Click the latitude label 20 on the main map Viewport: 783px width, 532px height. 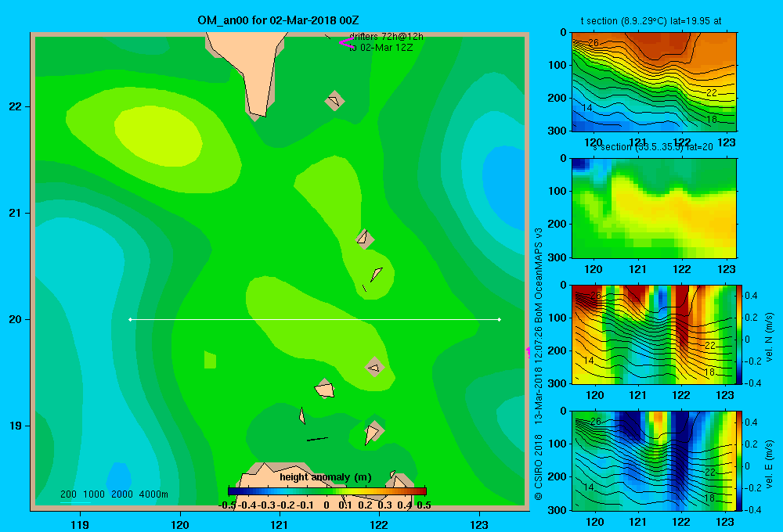(15, 319)
